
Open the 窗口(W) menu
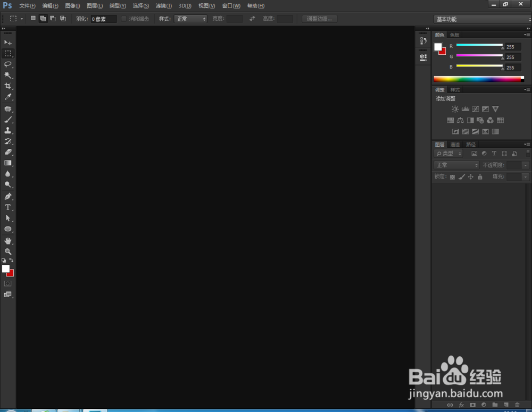pos(231,6)
